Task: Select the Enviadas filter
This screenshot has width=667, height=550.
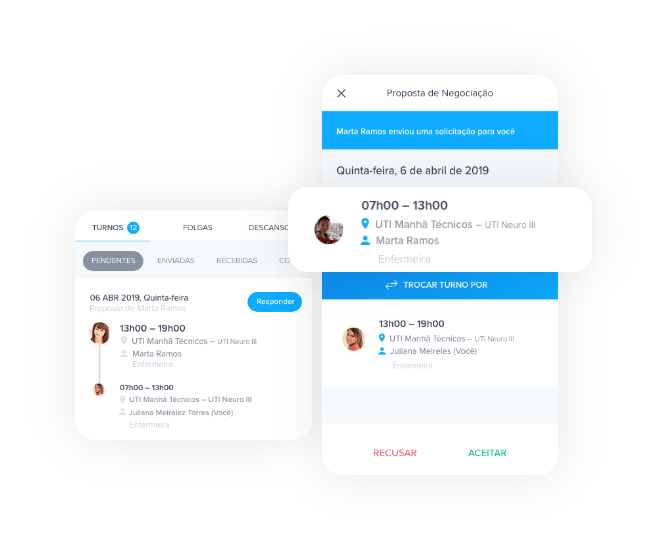Action: pyautogui.click(x=176, y=260)
